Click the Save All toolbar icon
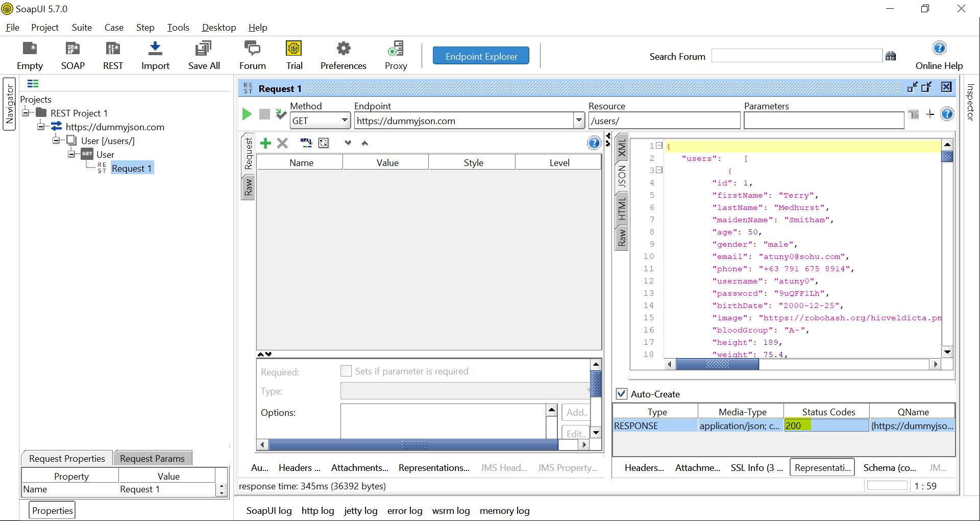980x521 pixels. point(204,49)
